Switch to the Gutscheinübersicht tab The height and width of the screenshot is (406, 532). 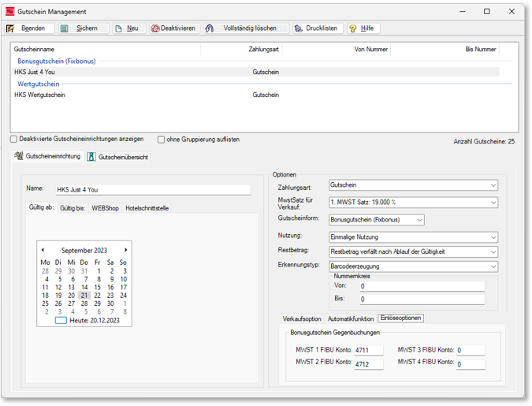(117, 157)
